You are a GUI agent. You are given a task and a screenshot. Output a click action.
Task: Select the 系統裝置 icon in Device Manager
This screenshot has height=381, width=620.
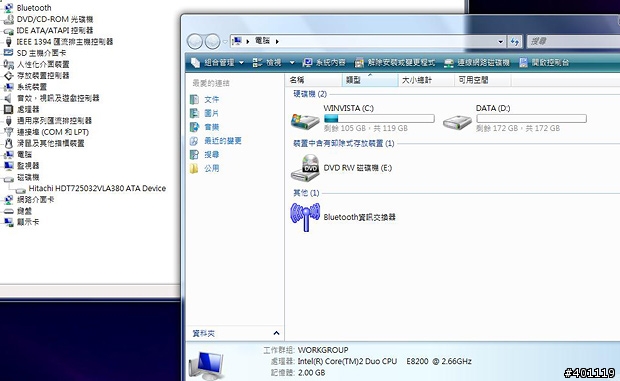(x=8, y=87)
